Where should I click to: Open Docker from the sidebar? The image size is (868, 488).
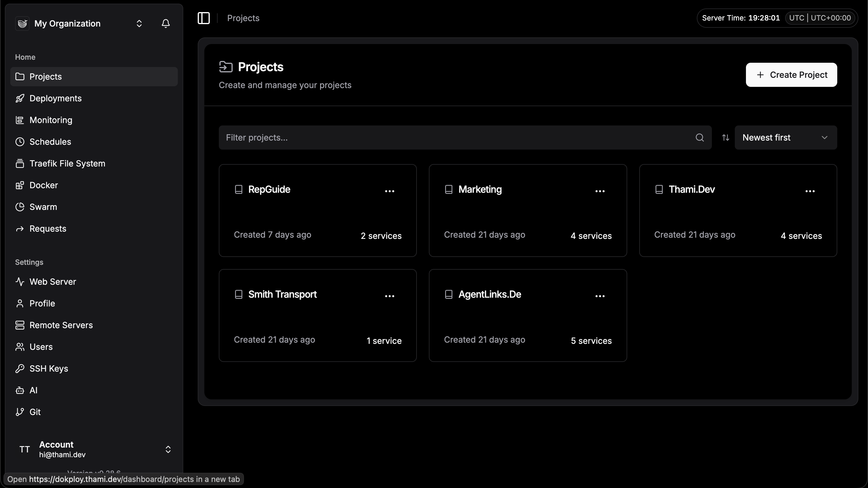point(44,185)
